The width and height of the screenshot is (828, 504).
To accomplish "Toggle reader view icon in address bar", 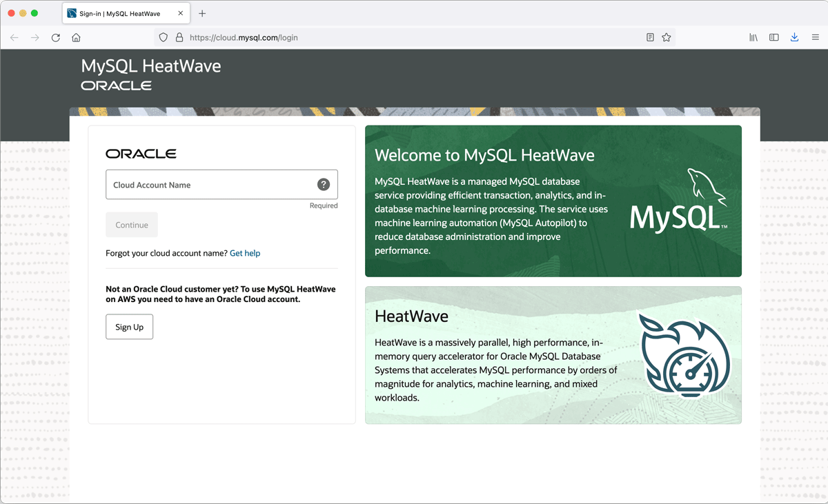I will (650, 37).
